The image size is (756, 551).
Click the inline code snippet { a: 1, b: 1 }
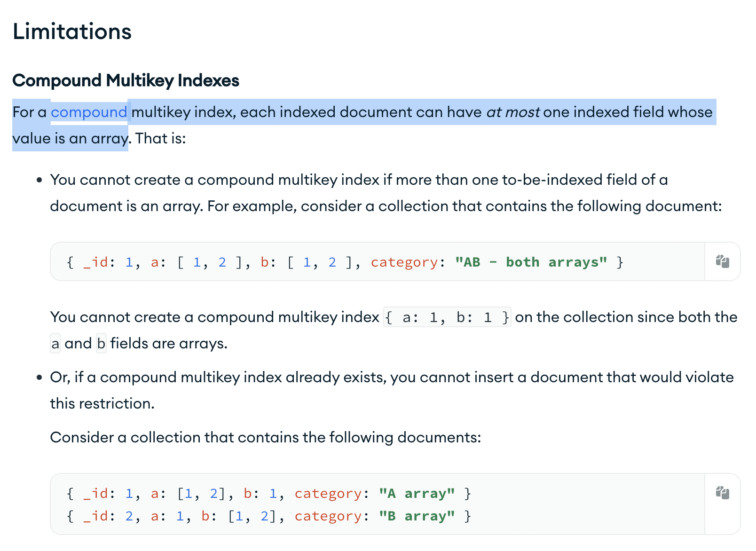pos(447,317)
